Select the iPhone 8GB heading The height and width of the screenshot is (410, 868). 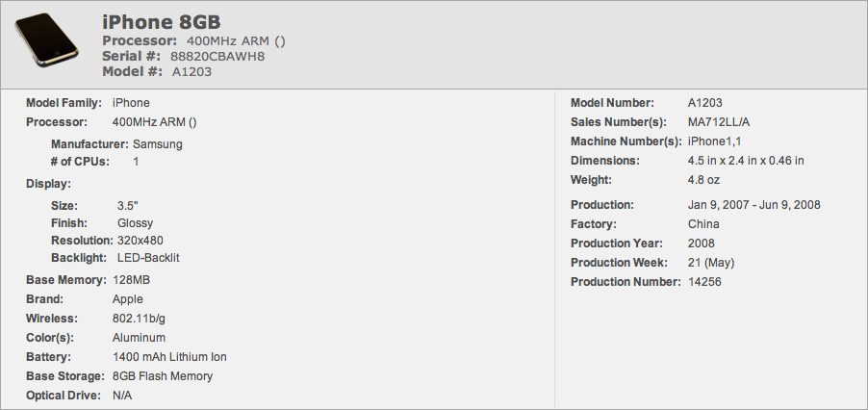pos(162,22)
